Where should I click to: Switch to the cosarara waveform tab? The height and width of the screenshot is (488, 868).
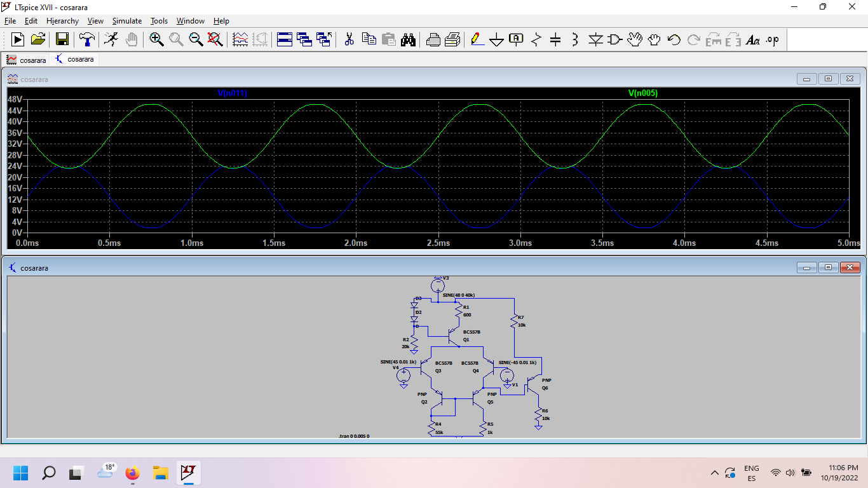27,60
